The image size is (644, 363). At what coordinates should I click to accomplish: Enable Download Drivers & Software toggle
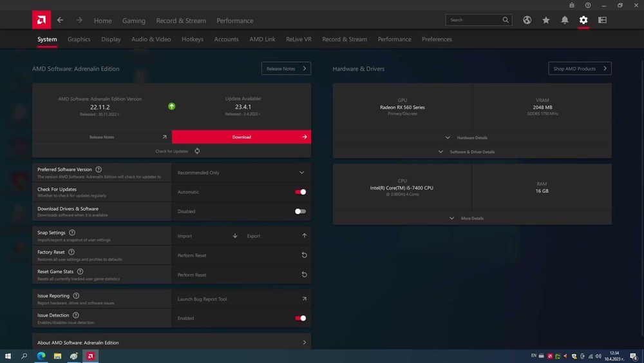[300, 211]
